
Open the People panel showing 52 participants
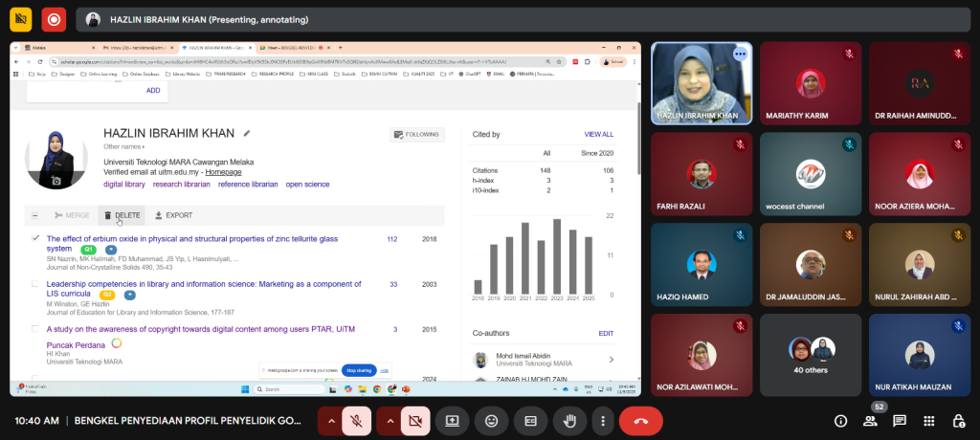(x=870, y=421)
